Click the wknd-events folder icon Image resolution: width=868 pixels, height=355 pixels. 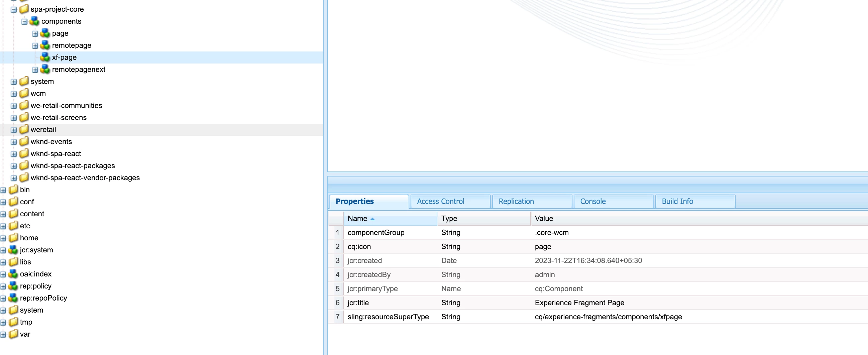point(24,141)
